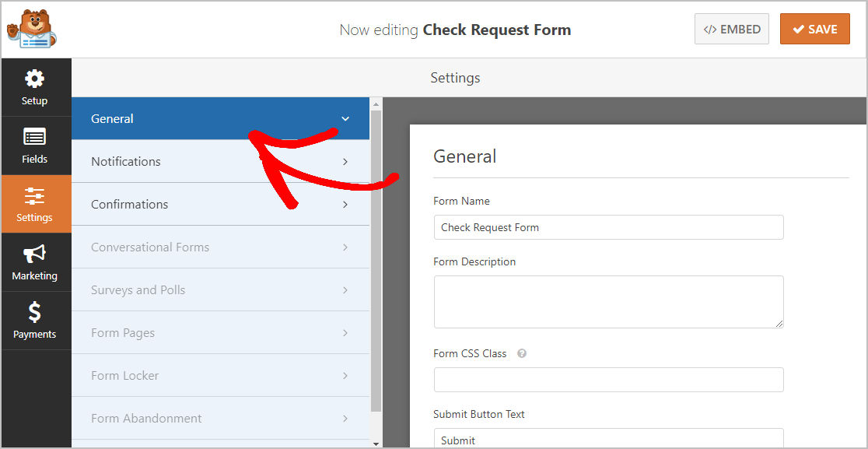The width and height of the screenshot is (868, 449).
Task: Expand the Form Pages chevron
Action: [345, 333]
